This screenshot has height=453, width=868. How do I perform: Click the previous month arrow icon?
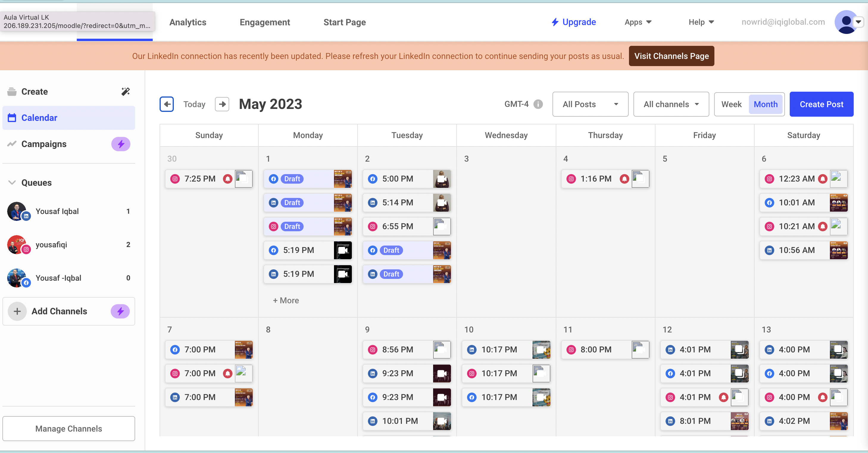[166, 104]
